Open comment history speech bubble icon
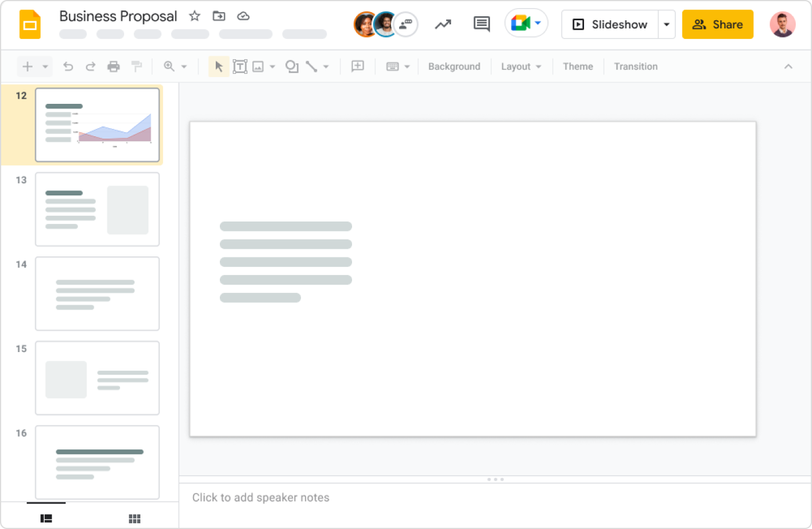The width and height of the screenshot is (812, 529). click(x=481, y=24)
